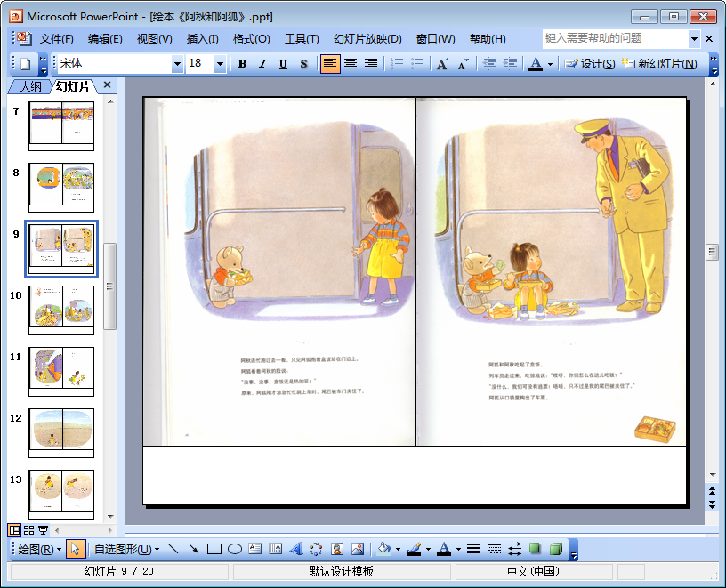Viewport: 726px width, 588px height.
Task: Toggle Italic formatting
Action: click(x=262, y=64)
